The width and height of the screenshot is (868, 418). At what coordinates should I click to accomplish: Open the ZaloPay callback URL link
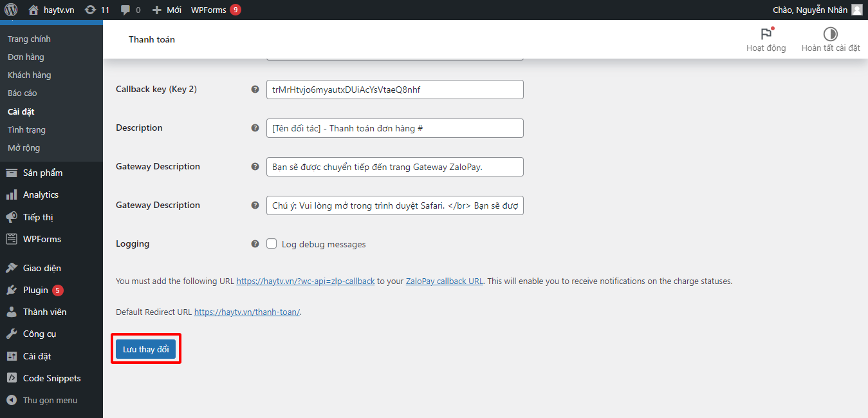tap(444, 281)
